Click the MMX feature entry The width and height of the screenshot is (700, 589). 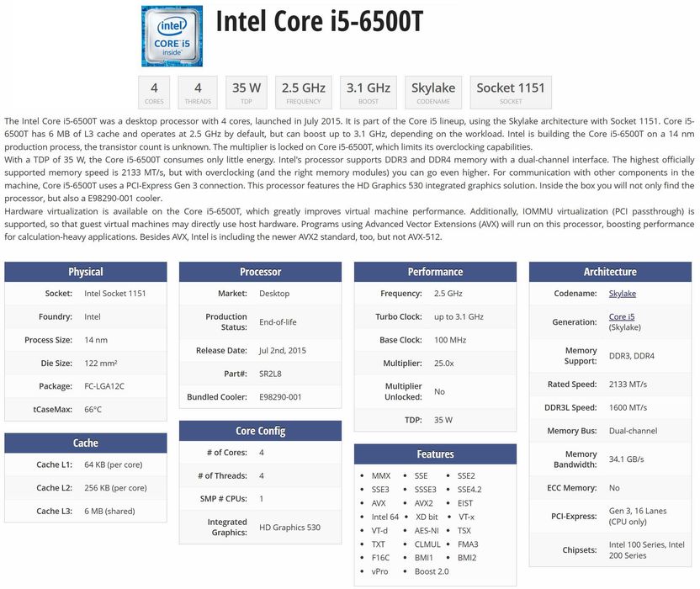click(381, 476)
